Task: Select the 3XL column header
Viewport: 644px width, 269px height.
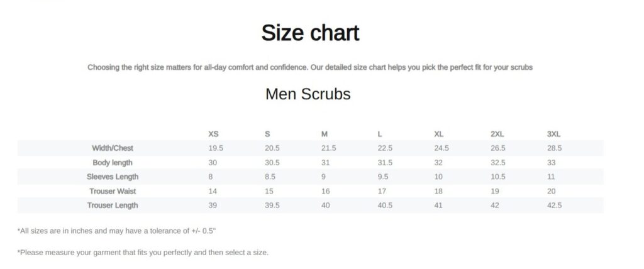Action: tap(553, 134)
